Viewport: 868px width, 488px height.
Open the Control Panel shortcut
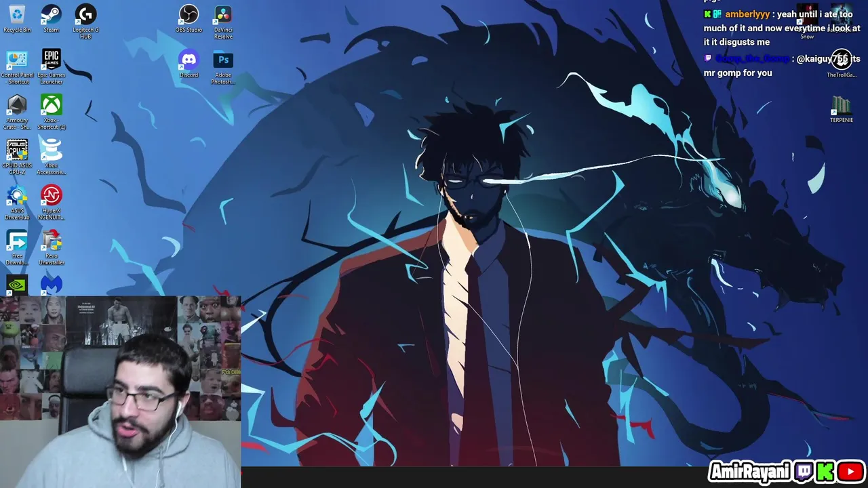(17, 66)
